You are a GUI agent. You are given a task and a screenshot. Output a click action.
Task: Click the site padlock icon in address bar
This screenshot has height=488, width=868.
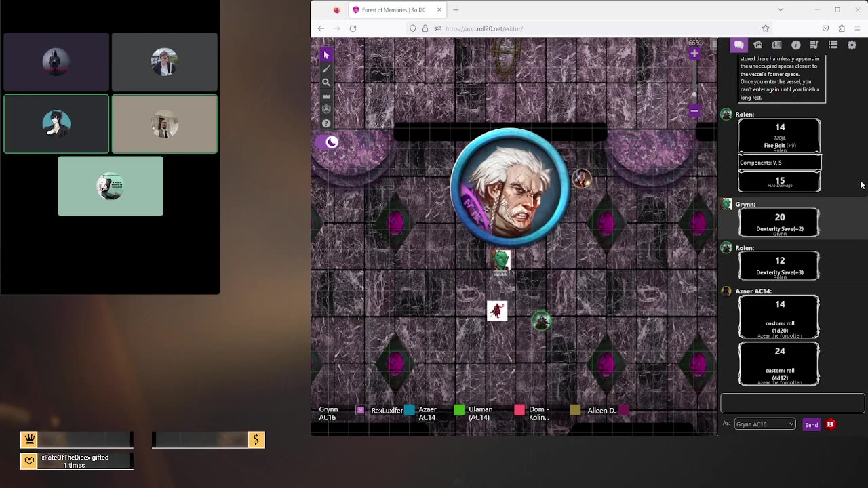pos(425,28)
